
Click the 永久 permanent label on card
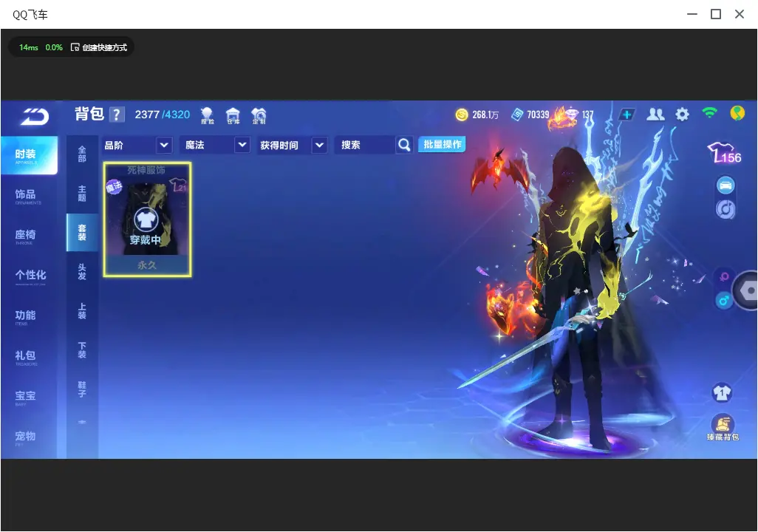click(x=147, y=265)
